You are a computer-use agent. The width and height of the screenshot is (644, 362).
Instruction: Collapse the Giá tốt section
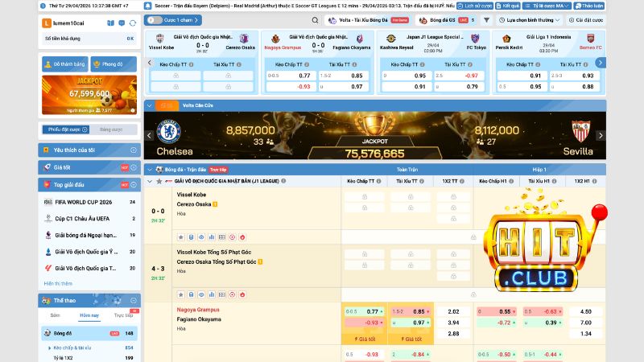tap(134, 167)
